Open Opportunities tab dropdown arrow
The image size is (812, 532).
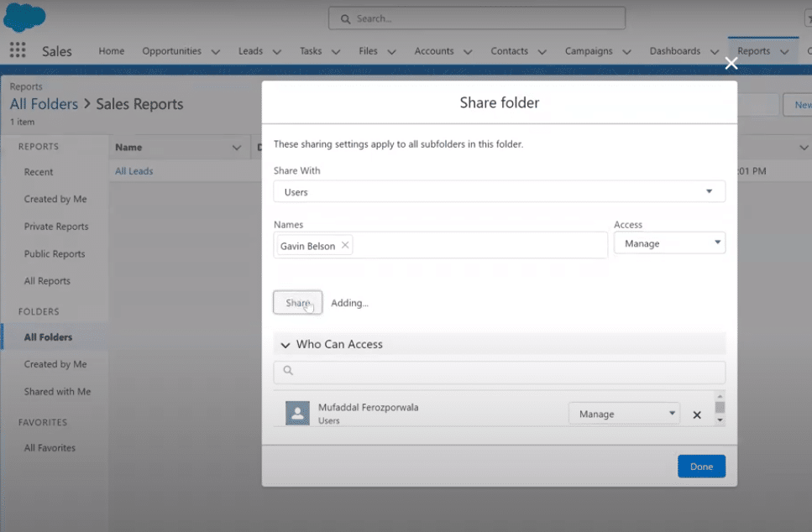(216, 52)
